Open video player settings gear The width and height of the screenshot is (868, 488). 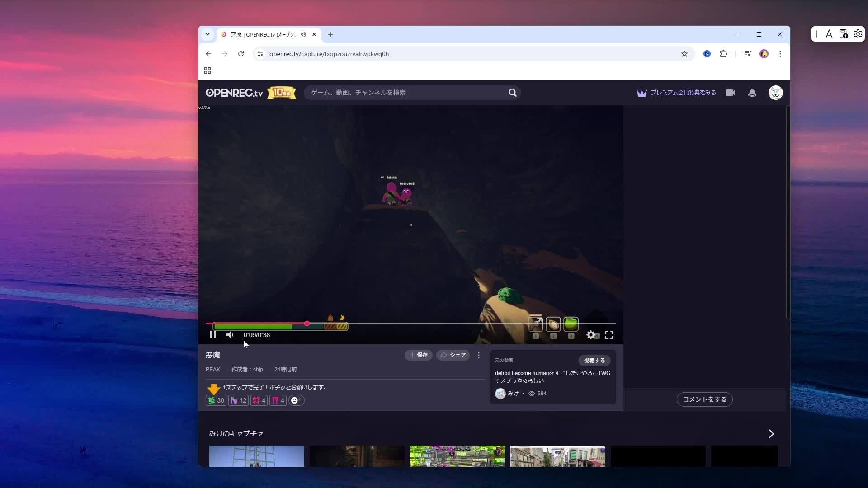pos(590,335)
